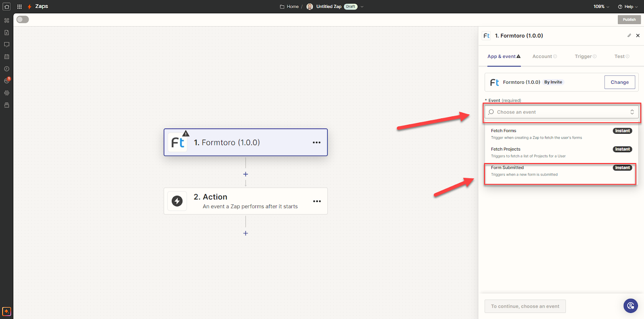644x319 pixels.
Task: Open the settings gear in sidebar
Action: pos(6,93)
